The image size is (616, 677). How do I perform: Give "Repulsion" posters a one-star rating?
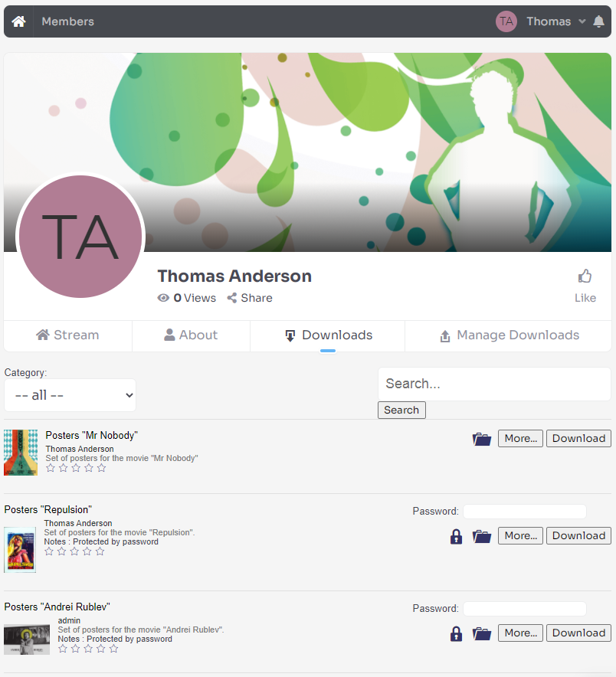pos(49,551)
